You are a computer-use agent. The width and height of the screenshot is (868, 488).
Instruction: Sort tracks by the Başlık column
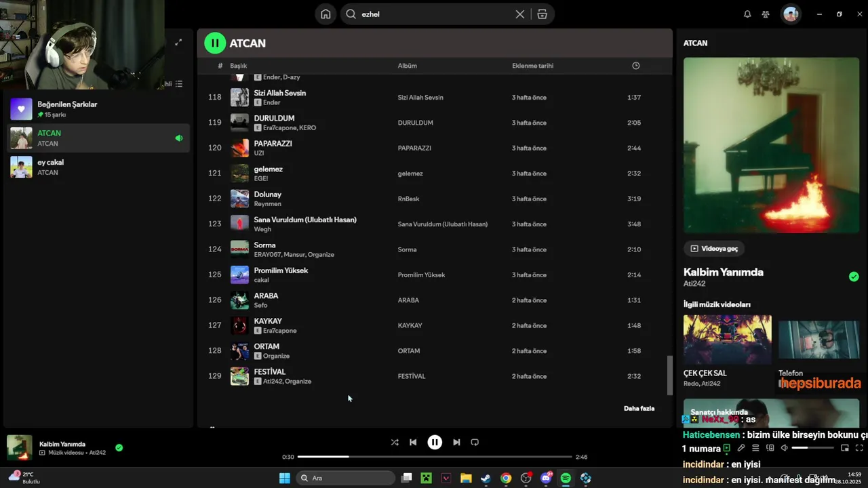(238, 66)
